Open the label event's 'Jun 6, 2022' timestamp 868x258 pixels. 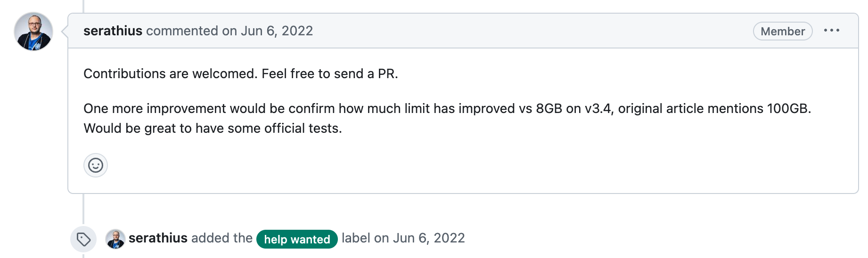[429, 238]
